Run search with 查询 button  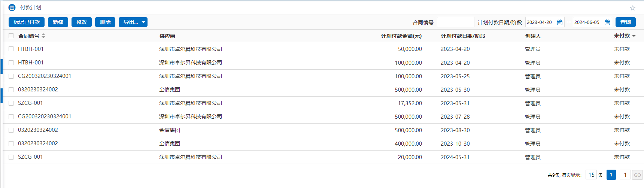pos(625,22)
